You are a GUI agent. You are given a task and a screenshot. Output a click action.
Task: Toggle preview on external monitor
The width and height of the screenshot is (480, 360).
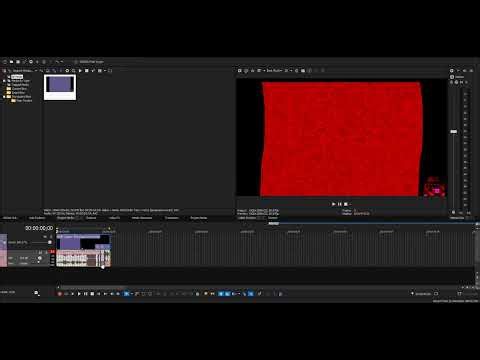(246, 71)
